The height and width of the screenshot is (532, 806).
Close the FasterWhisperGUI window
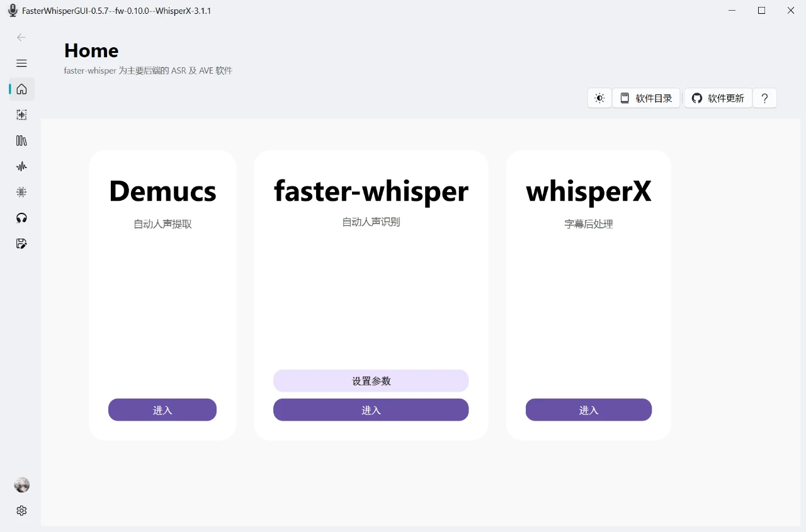pos(791,11)
